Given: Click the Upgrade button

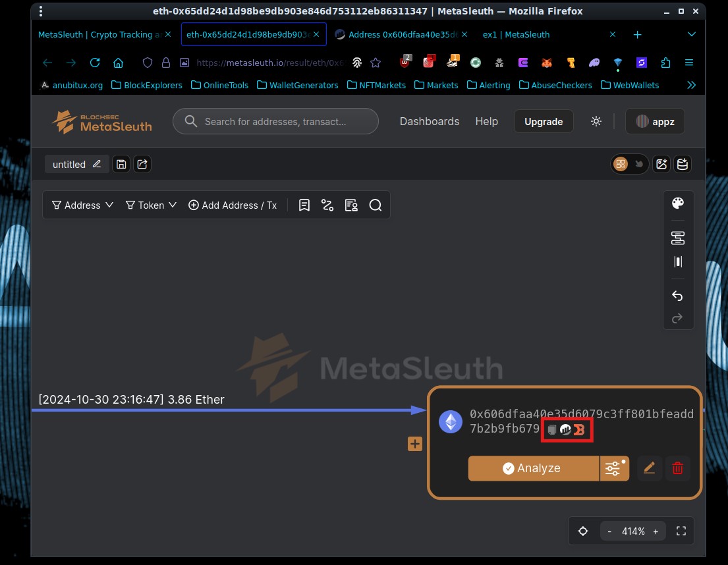Looking at the screenshot, I should [x=544, y=122].
